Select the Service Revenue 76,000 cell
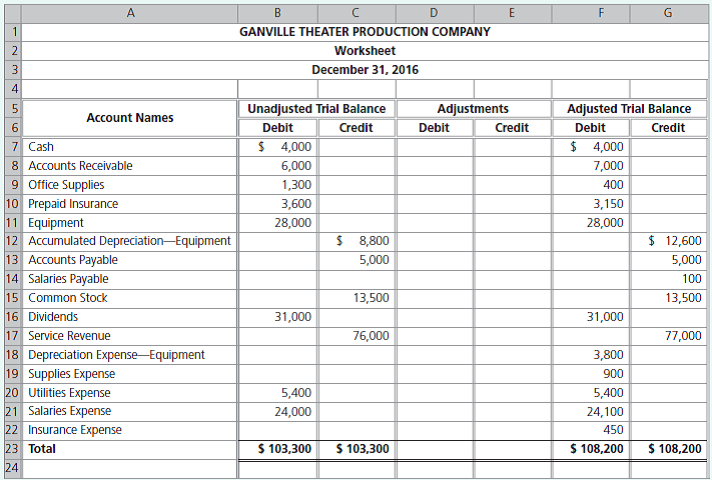The width and height of the screenshot is (712, 480). (x=355, y=336)
